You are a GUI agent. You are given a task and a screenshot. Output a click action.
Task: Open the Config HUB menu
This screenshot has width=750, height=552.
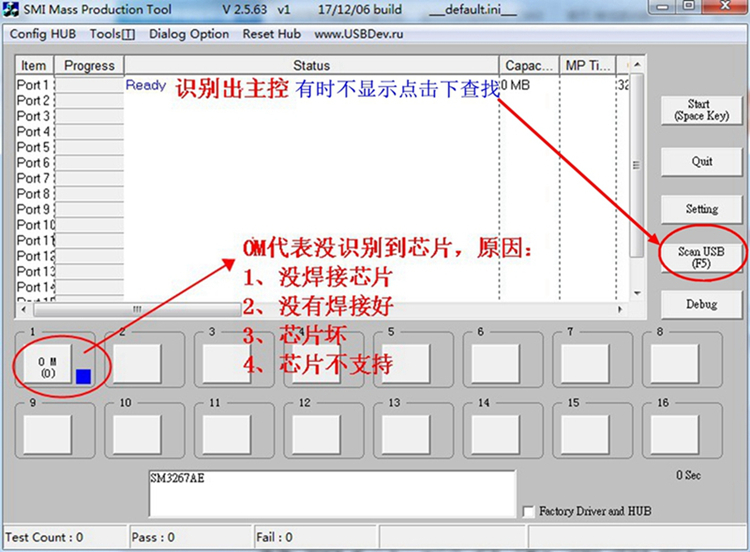[43, 34]
